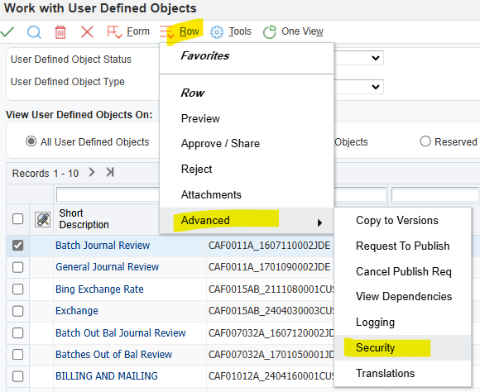Expand the User Defined Object Type dropdown
This screenshot has width=480, height=392.
pyautogui.click(x=375, y=87)
